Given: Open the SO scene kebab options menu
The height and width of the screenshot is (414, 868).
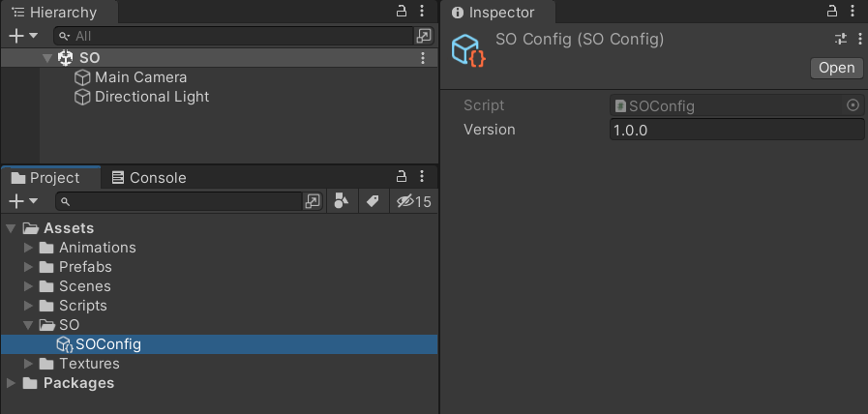Looking at the screenshot, I should point(423,58).
